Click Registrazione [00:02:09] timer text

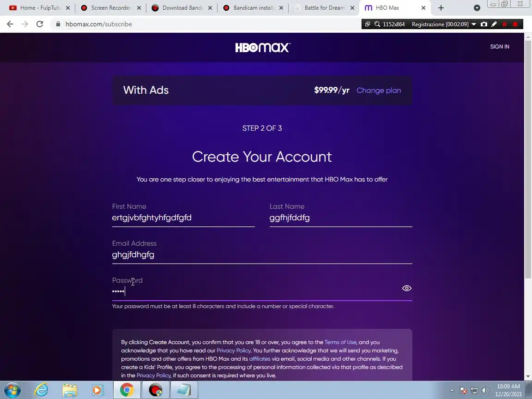click(440, 24)
